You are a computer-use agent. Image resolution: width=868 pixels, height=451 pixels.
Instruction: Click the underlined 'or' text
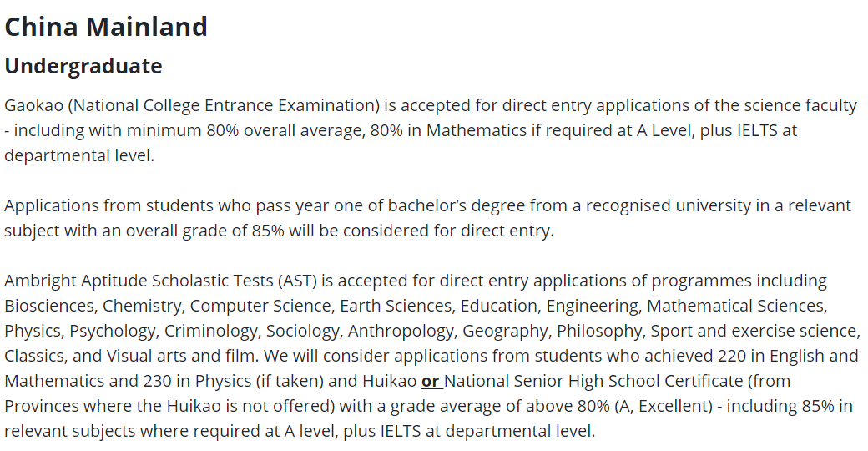click(x=430, y=381)
